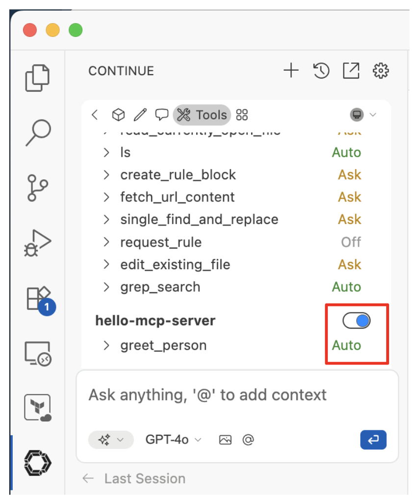Expand the ls tool details
The height and width of the screenshot is (504, 420).
[106, 152]
